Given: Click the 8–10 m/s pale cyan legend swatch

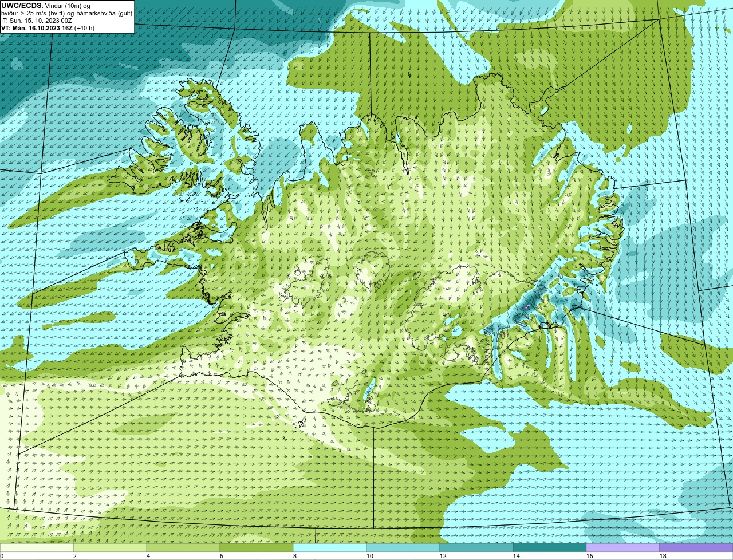Looking at the screenshot, I should tap(330, 547).
